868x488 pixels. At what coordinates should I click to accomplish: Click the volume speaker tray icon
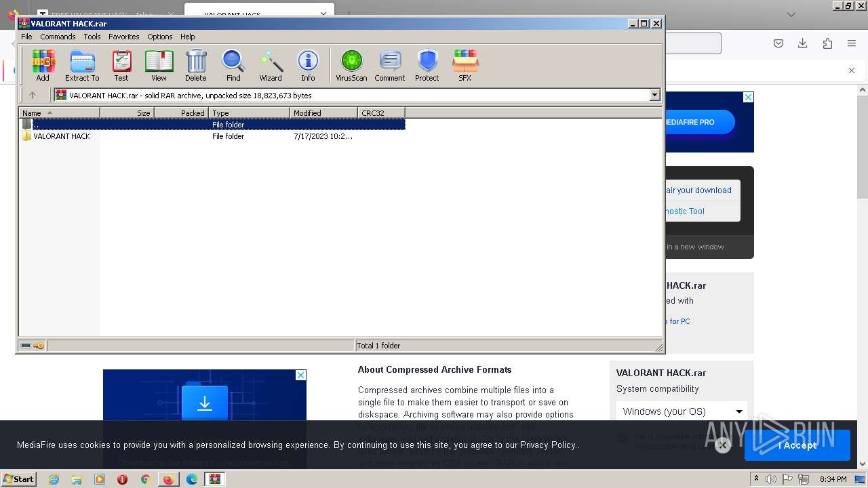click(771, 479)
